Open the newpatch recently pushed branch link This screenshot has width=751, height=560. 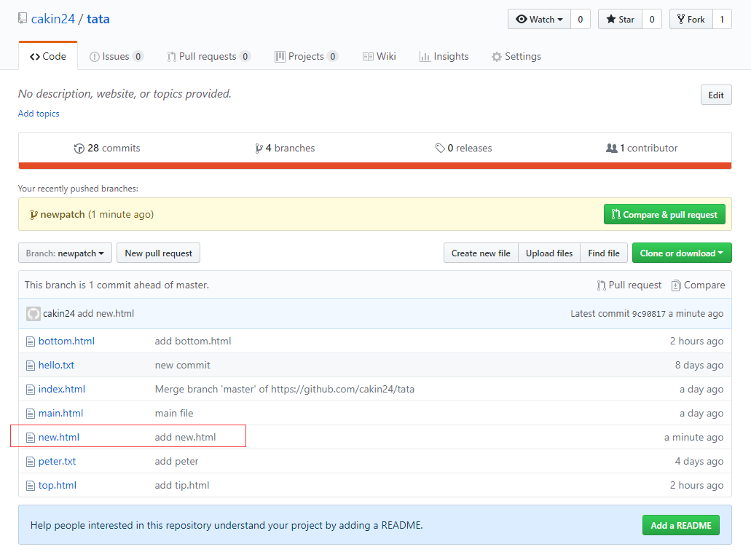click(x=62, y=214)
